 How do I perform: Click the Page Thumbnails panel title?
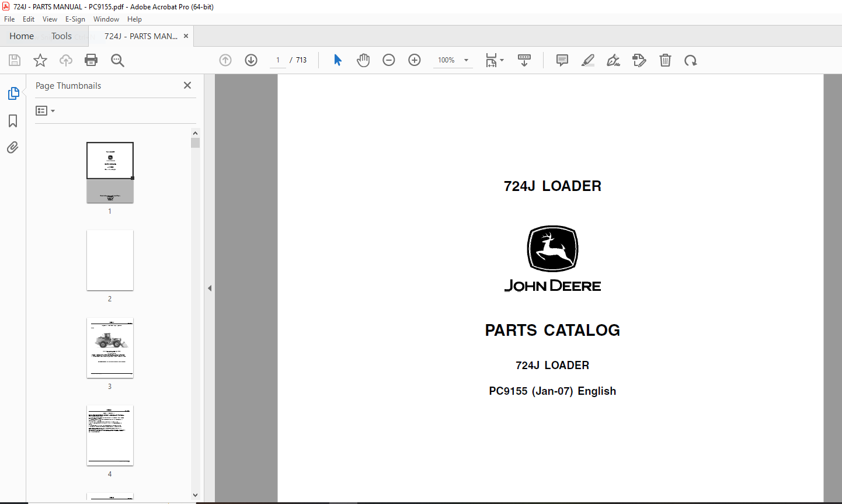[68, 86]
